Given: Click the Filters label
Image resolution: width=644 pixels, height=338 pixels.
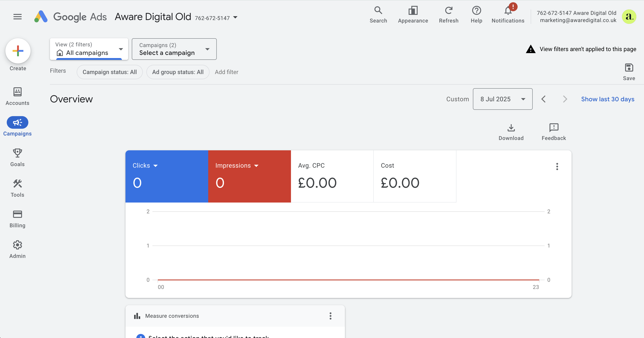Looking at the screenshot, I should click(x=58, y=71).
